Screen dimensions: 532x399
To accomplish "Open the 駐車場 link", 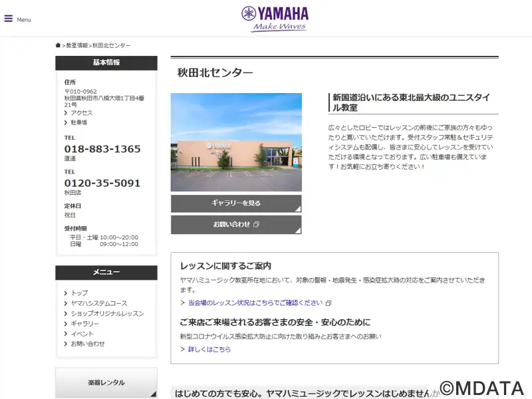I will click(78, 122).
